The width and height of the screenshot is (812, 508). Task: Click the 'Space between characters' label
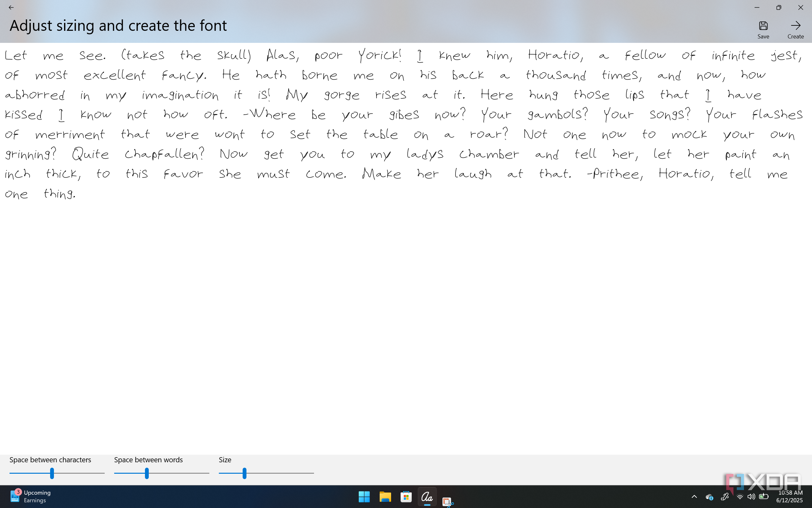coord(50,460)
